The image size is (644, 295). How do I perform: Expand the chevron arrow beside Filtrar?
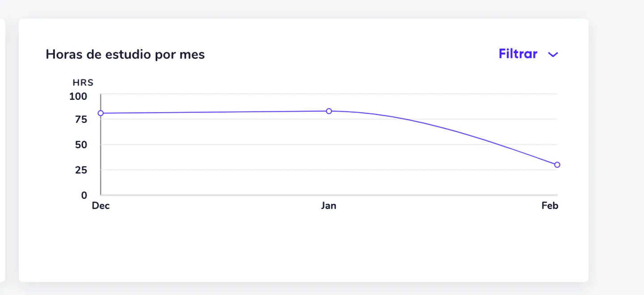pos(553,55)
